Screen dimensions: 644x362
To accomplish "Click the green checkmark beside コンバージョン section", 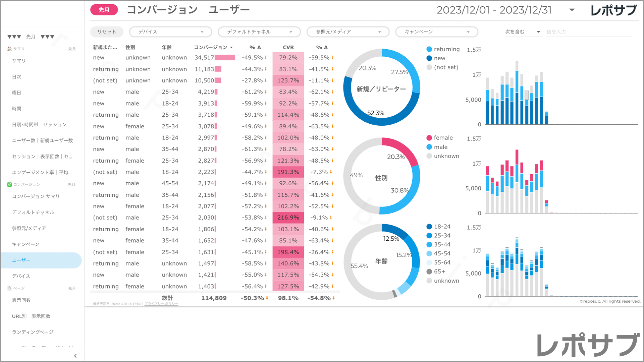I will coord(9,185).
